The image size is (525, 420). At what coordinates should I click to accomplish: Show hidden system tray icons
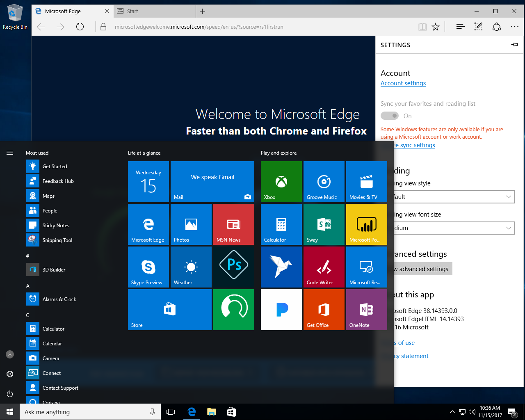coord(452,412)
